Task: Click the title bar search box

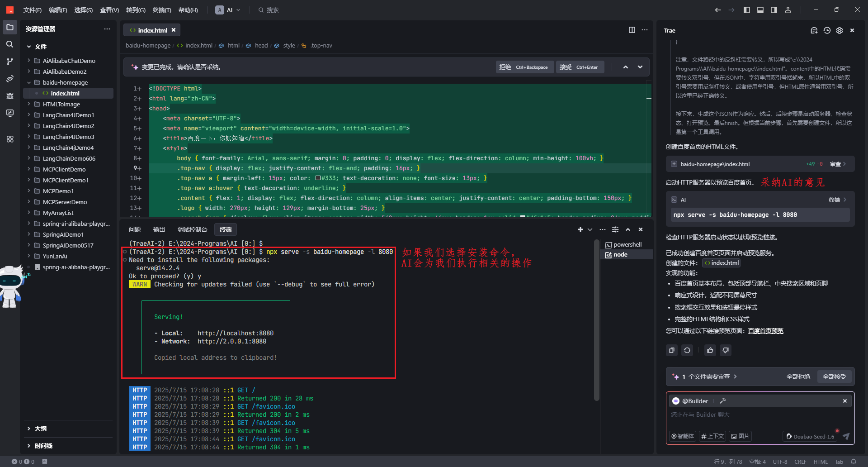Action: point(269,10)
